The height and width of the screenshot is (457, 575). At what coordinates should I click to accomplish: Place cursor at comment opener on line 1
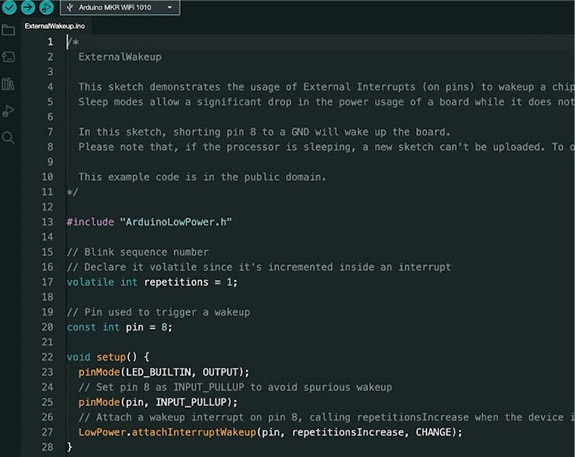click(73, 42)
